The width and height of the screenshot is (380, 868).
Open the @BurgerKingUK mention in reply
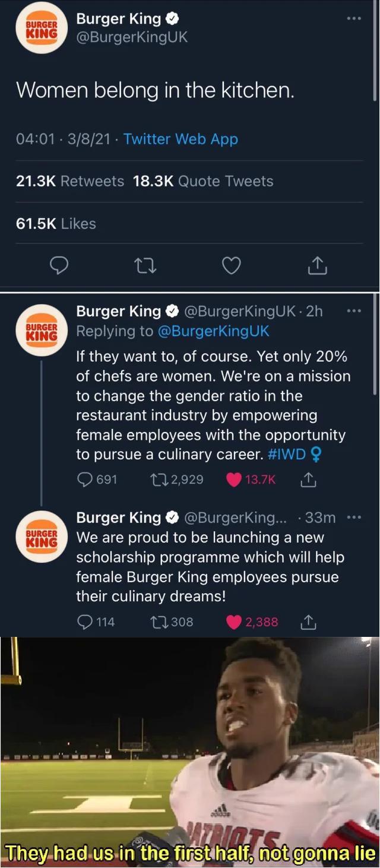click(x=214, y=331)
